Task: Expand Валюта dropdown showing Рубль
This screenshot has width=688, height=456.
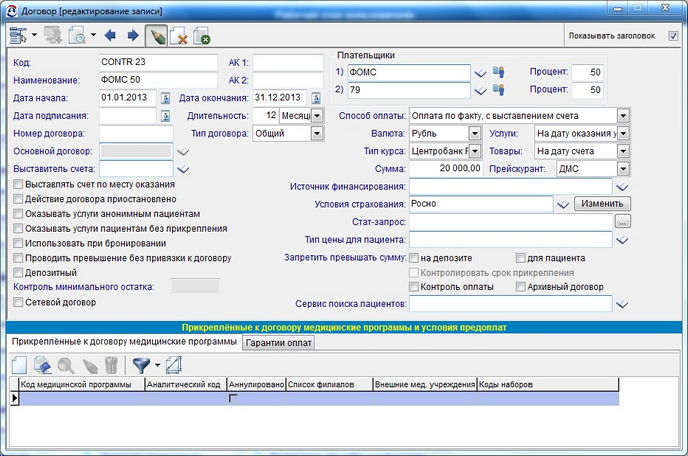Action: (x=475, y=133)
